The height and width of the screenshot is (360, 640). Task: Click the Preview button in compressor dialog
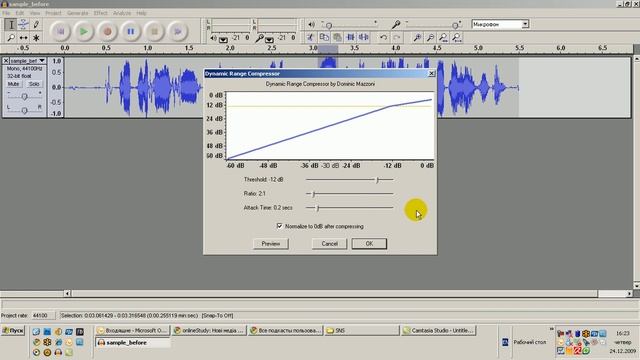point(271,244)
